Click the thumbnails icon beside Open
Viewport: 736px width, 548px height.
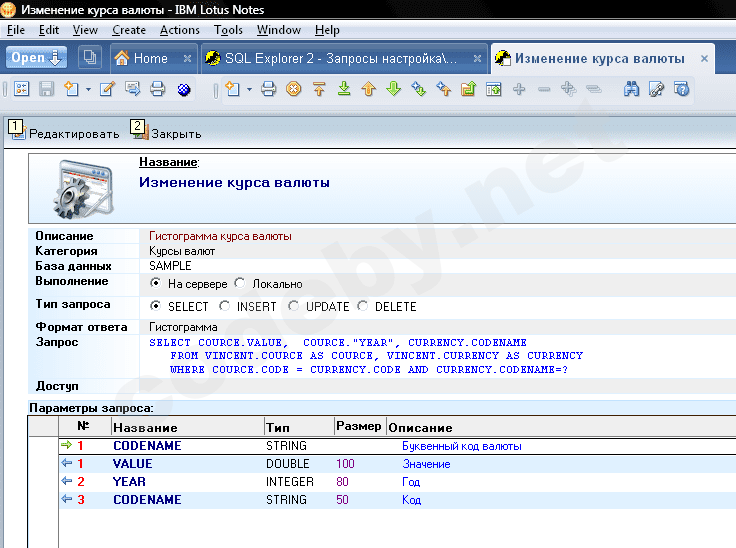click(89, 58)
